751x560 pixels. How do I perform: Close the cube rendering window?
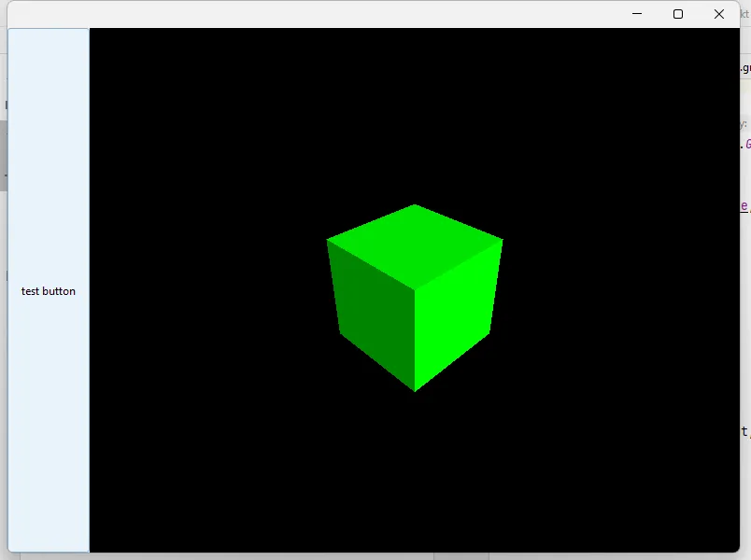[719, 14]
